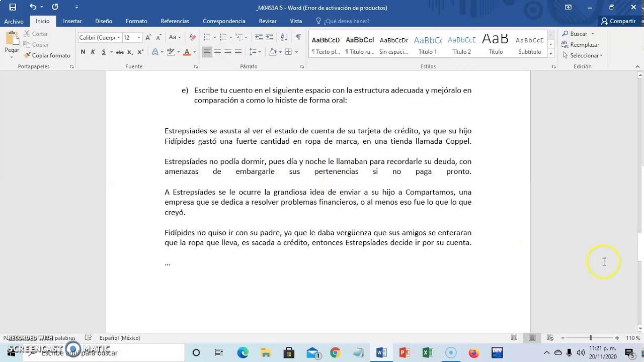Viewport: 644px width, 362px height.
Task: Paste with the Pegar button
Action: (12, 43)
